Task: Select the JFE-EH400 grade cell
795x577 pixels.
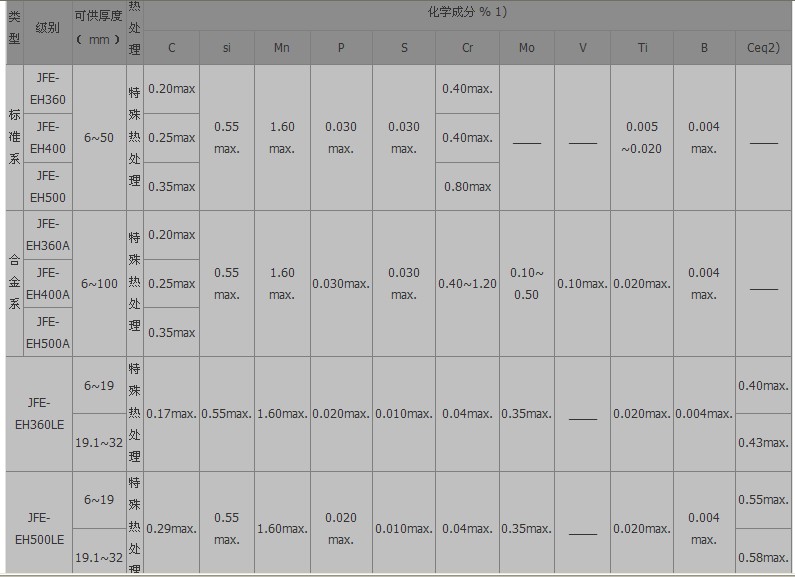Action: (x=48, y=137)
